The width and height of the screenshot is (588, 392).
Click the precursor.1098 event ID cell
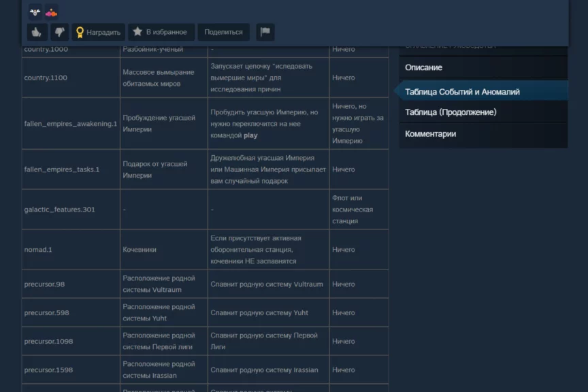48,342
